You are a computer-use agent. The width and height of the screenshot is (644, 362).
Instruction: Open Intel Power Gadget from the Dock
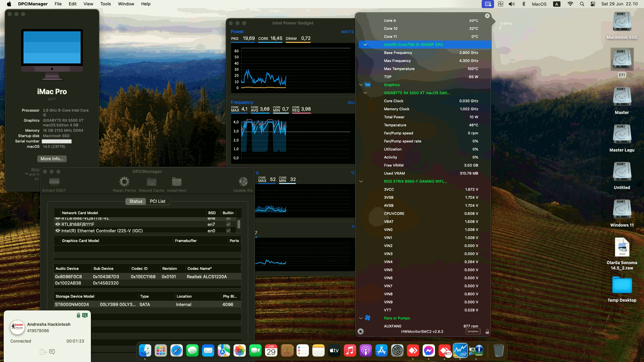click(x=461, y=351)
